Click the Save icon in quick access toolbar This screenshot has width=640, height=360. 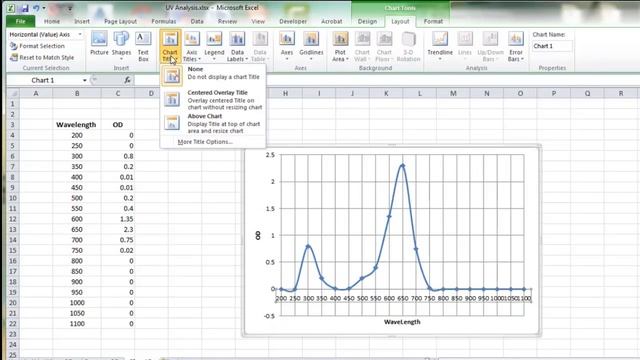pos(25,8)
